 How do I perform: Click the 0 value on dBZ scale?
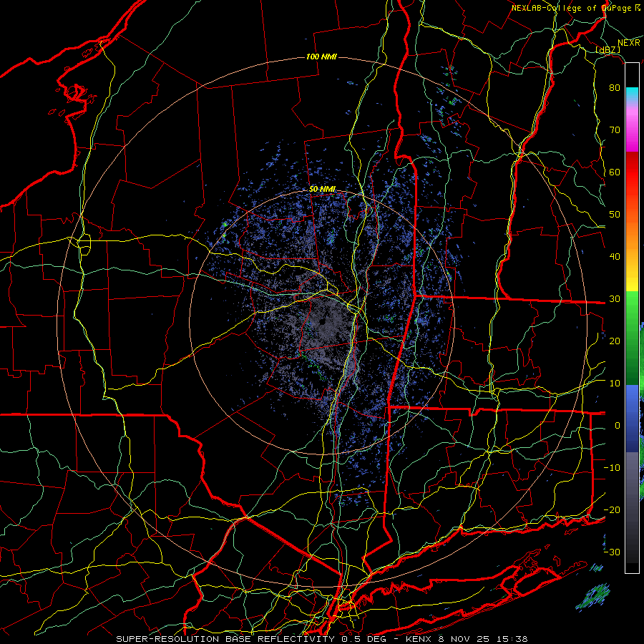point(618,426)
